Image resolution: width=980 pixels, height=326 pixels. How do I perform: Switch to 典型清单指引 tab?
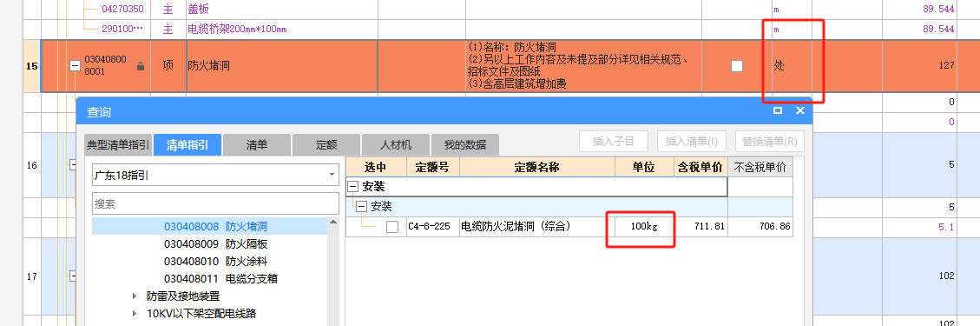point(117,145)
